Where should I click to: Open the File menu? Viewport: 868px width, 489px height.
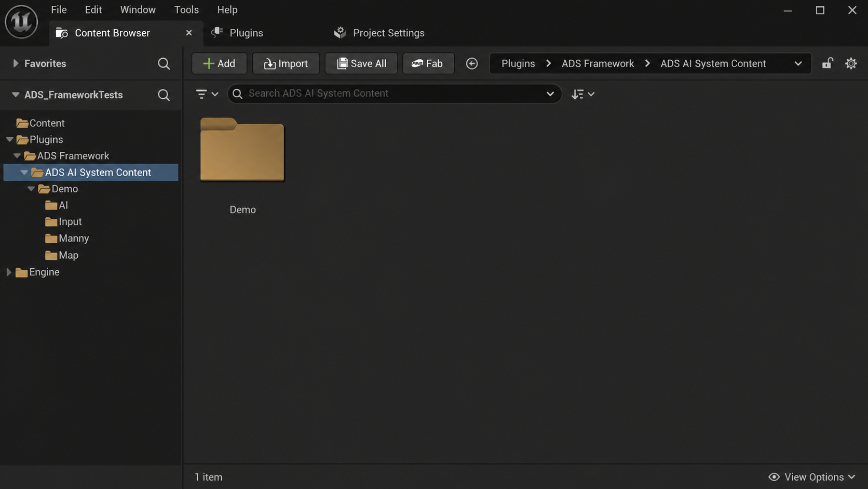[59, 10]
